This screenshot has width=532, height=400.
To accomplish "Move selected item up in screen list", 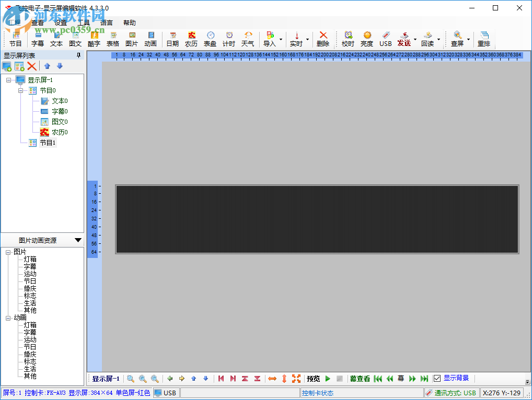I will (47, 66).
